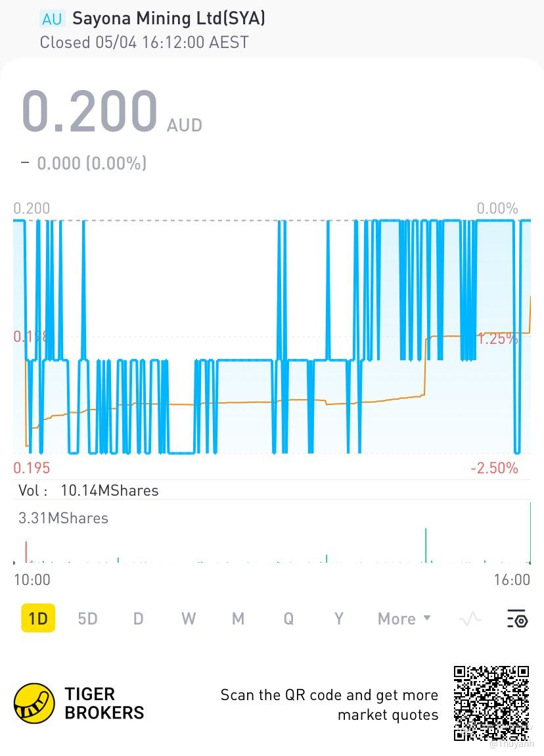Click the 0.000 (0.00%) price change
544x756 pixels.
[x=91, y=163]
